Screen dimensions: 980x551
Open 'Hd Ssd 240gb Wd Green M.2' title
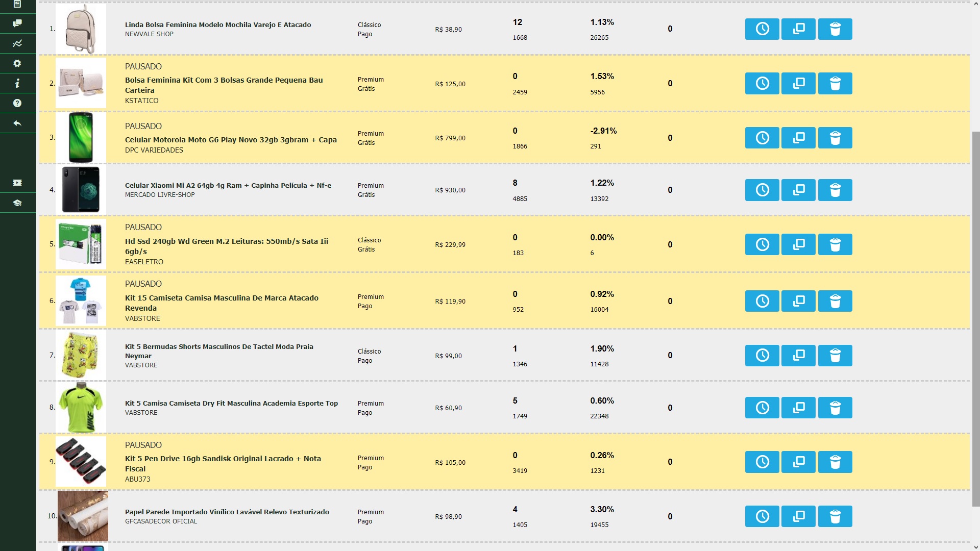(x=227, y=246)
